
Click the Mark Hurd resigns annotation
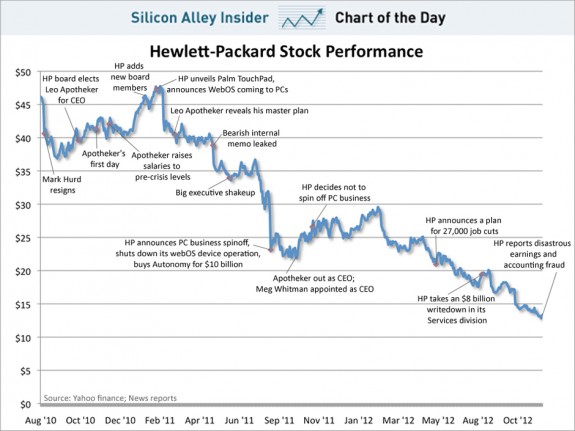point(62,185)
